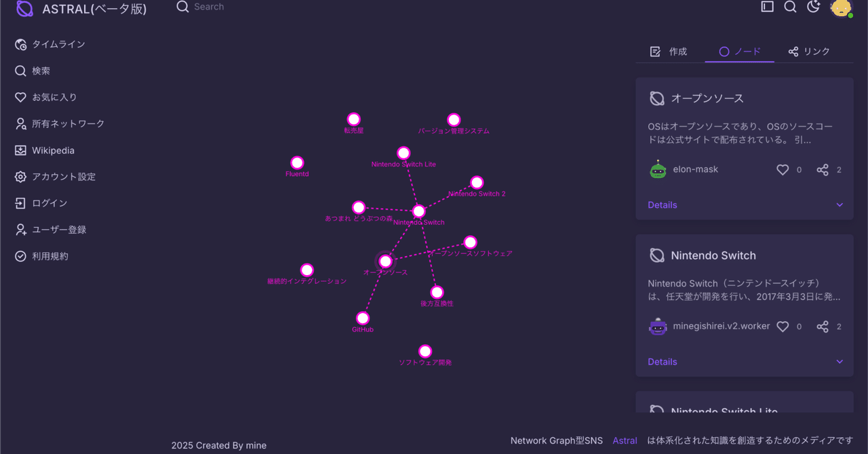This screenshot has height=454, width=868.
Task: Click the Astral link in footer
Action: [x=625, y=440]
